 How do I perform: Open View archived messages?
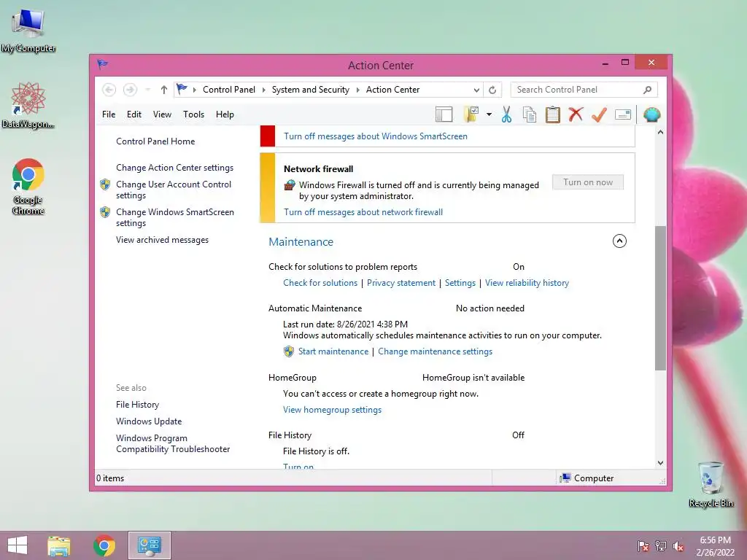[163, 240]
